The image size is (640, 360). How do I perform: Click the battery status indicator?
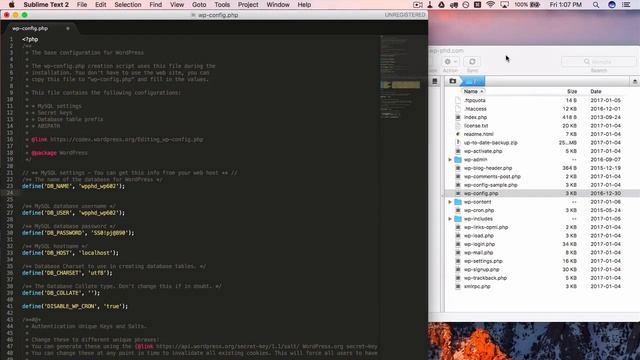pos(527,5)
